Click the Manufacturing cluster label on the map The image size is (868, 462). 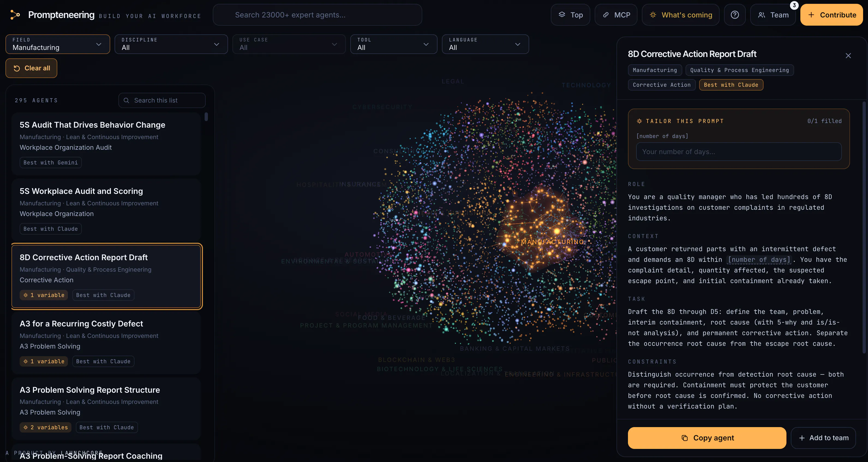point(553,242)
